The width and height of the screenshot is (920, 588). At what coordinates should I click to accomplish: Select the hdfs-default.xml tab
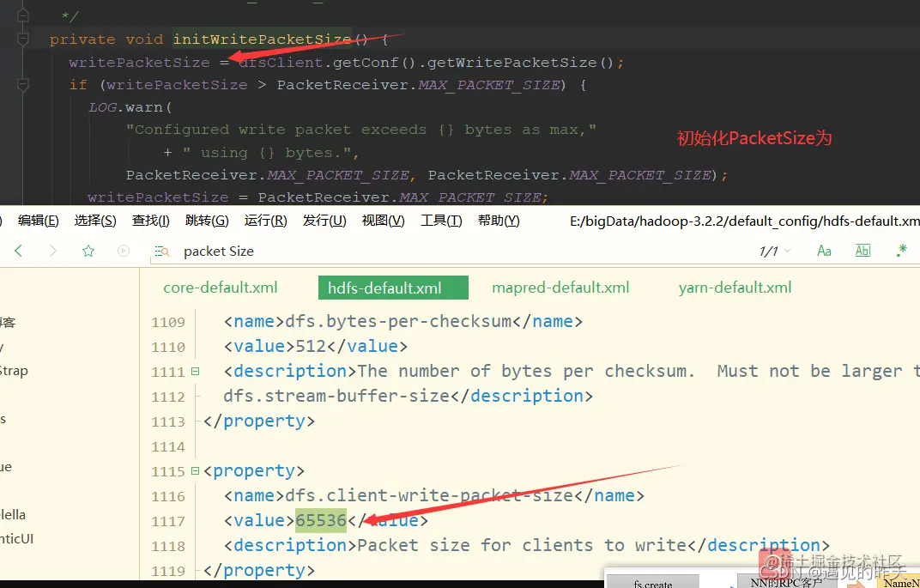point(393,288)
